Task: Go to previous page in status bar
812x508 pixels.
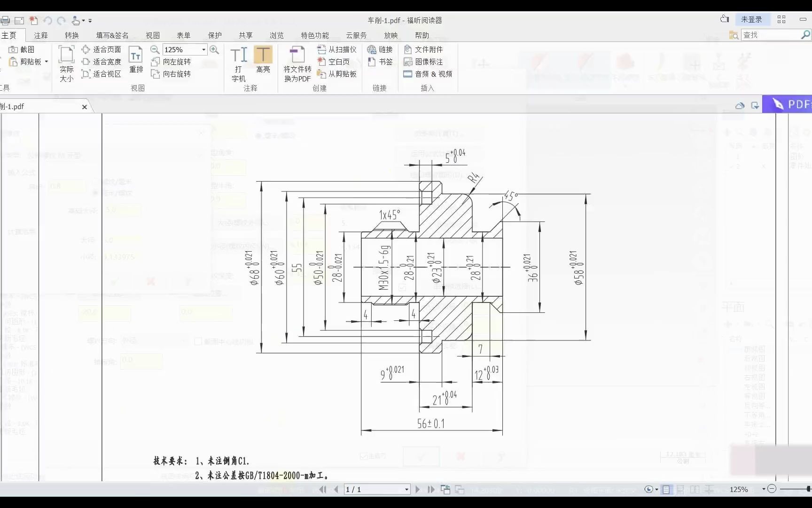Action: [x=336, y=489]
